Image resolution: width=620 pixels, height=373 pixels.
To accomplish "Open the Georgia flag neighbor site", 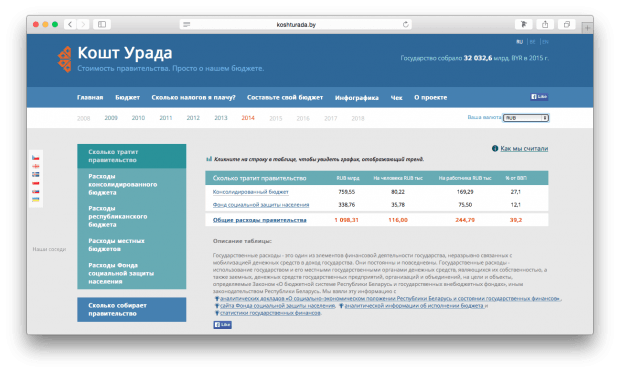I will (x=36, y=166).
